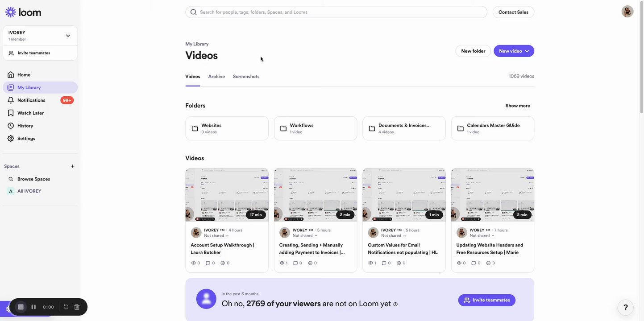Click views eye icon on Account Setup video
The height and width of the screenshot is (321, 644).
[193, 263]
